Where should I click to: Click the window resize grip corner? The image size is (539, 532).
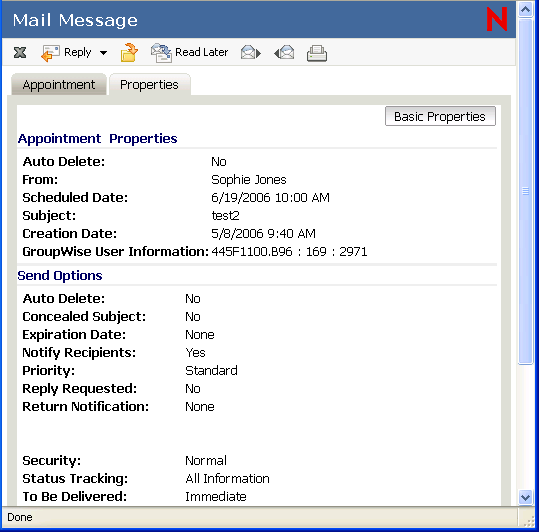(529, 521)
